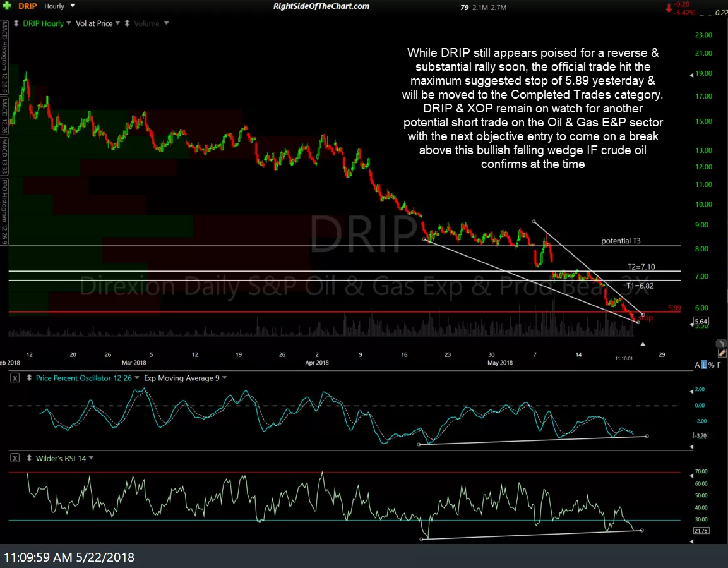
Task: Select logarithmic scale L toggle
Action: pyautogui.click(x=704, y=365)
